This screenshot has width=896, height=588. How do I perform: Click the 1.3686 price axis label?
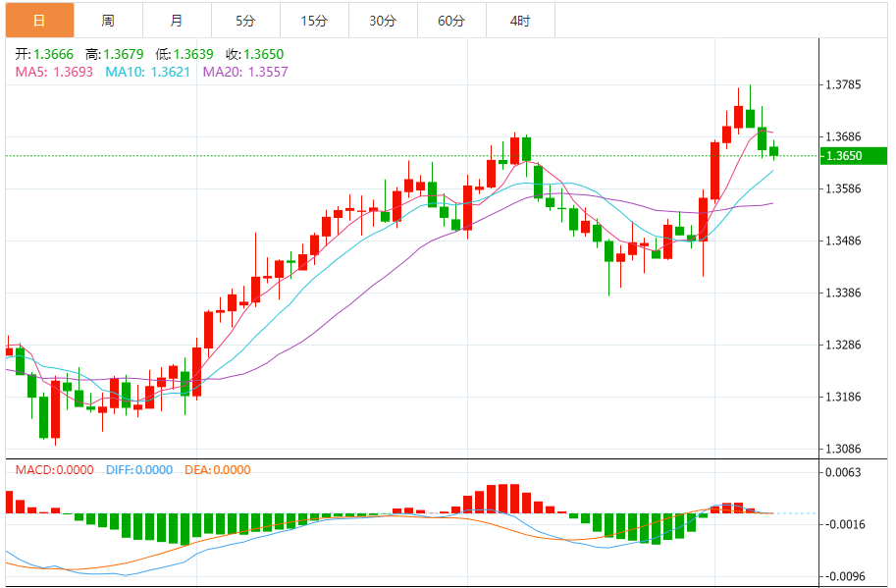pyautogui.click(x=843, y=136)
